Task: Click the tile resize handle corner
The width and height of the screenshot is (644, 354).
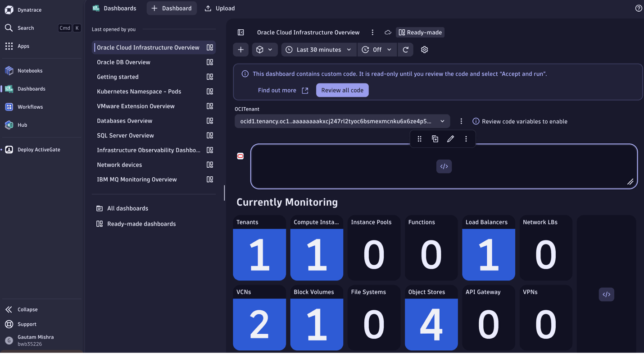Action: pos(630,182)
